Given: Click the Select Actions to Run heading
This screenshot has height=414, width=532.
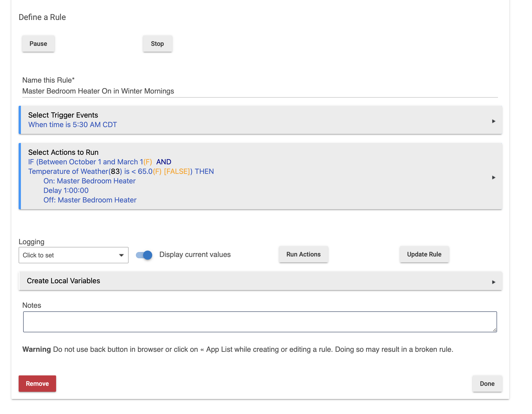Looking at the screenshot, I should point(63,152).
